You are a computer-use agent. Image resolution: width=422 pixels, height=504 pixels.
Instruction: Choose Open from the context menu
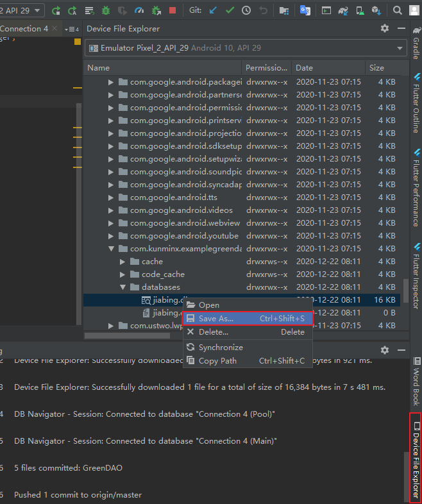[x=248, y=305]
